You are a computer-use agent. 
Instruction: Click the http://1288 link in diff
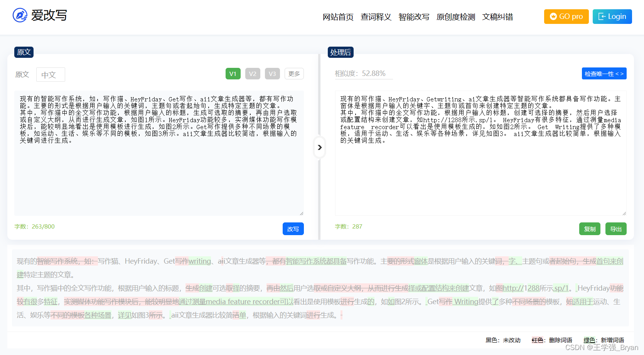tap(521, 288)
